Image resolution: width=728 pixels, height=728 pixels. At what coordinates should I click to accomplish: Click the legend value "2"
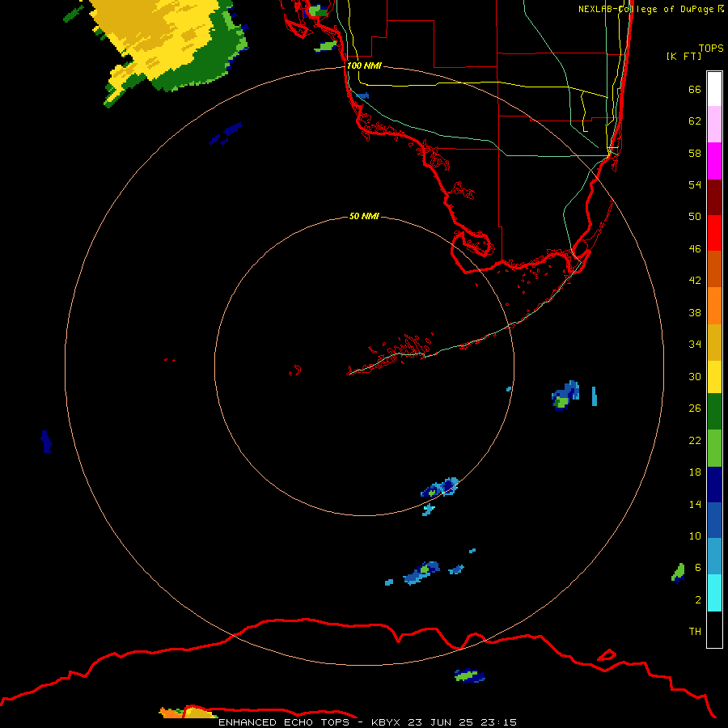697,600
